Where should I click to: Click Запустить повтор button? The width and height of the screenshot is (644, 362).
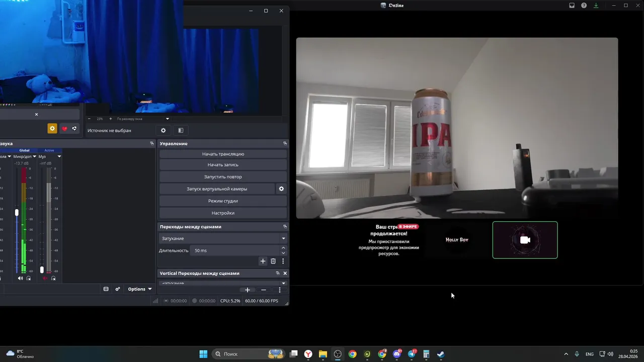pos(223,177)
